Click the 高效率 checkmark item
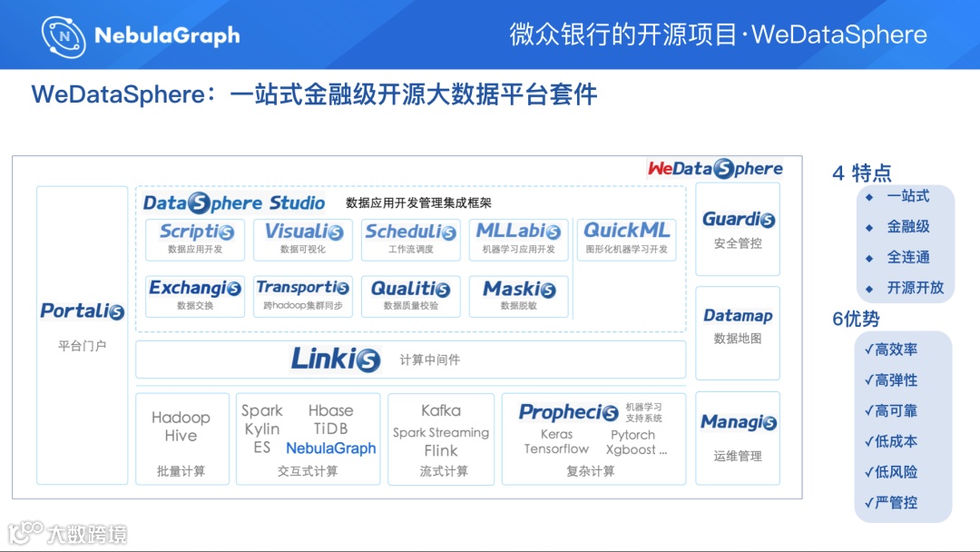The image size is (980, 552). pyautogui.click(x=891, y=350)
